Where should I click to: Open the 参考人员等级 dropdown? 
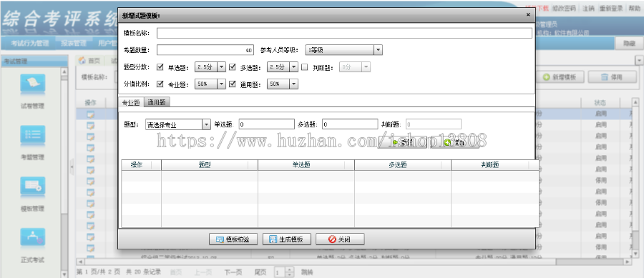coord(343,50)
